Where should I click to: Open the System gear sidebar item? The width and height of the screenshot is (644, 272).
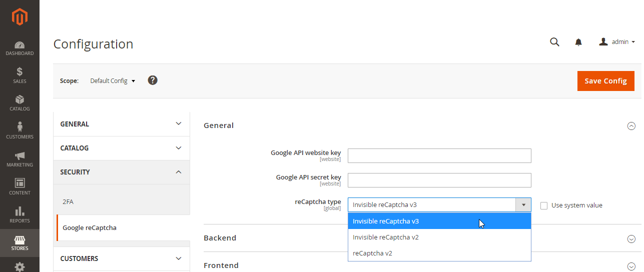pos(20,266)
